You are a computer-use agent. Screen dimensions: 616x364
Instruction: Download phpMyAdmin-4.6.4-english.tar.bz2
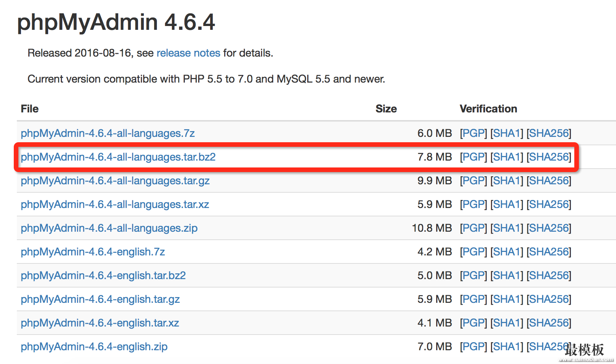(x=103, y=275)
